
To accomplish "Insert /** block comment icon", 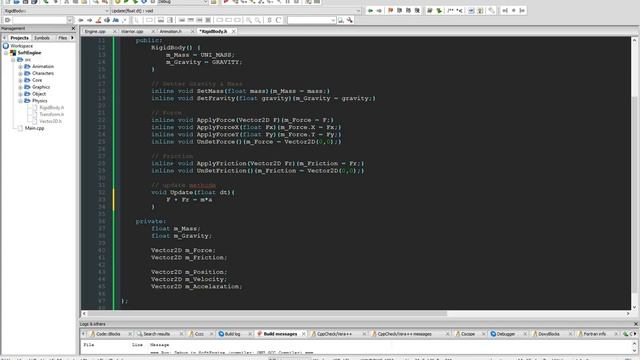I will [451, 11].
